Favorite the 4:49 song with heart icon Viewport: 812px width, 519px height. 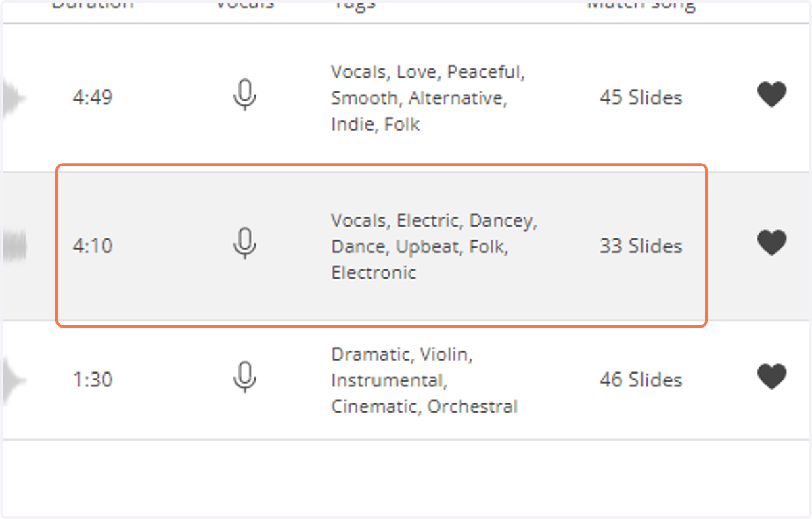pyautogui.click(x=771, y=95)
